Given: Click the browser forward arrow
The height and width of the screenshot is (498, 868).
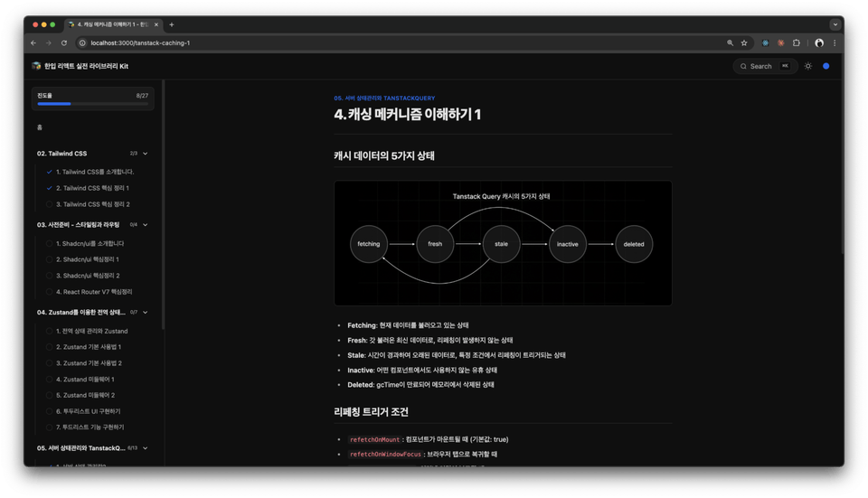Looking at the screenshot, I should 49,42.
